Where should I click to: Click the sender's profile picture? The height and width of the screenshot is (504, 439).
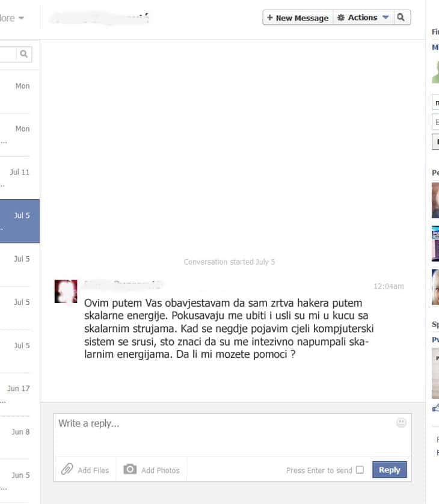[66, 291]
